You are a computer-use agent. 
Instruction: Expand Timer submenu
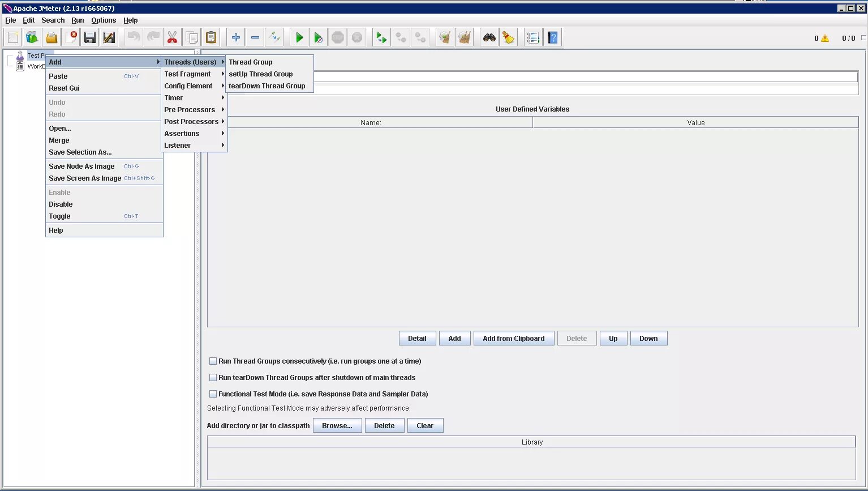194,98
